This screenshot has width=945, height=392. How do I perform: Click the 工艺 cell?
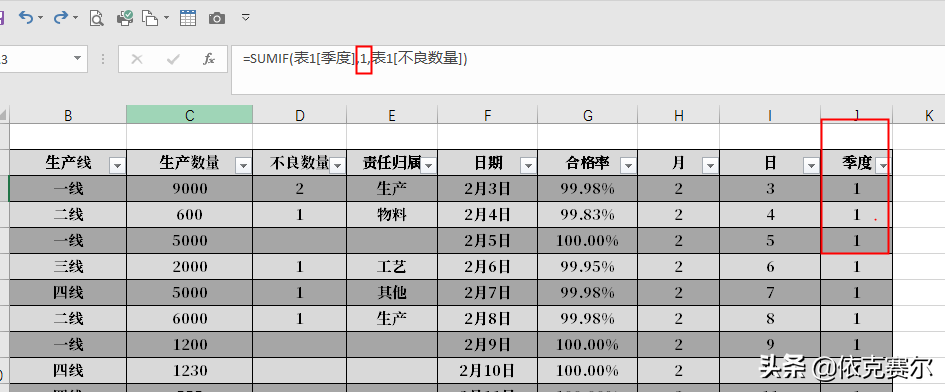click(x=392, y=267)
